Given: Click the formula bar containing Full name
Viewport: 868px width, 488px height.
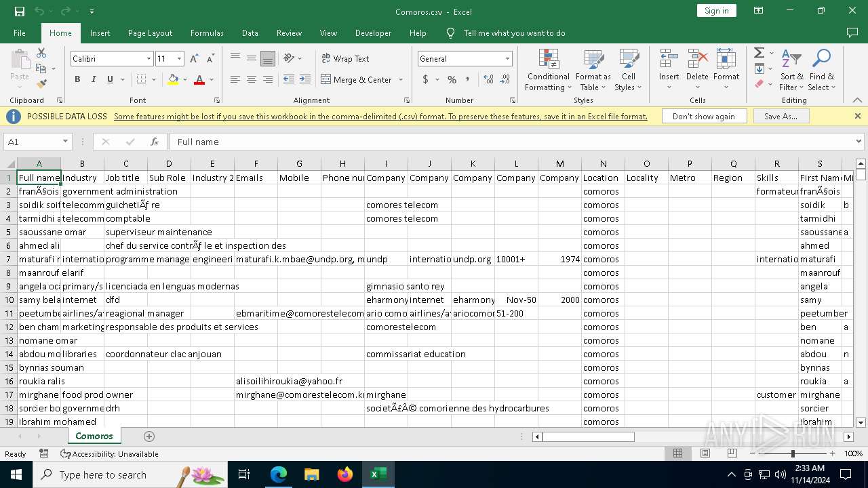Looking at the screenshot, I should [x=511, y=142].
